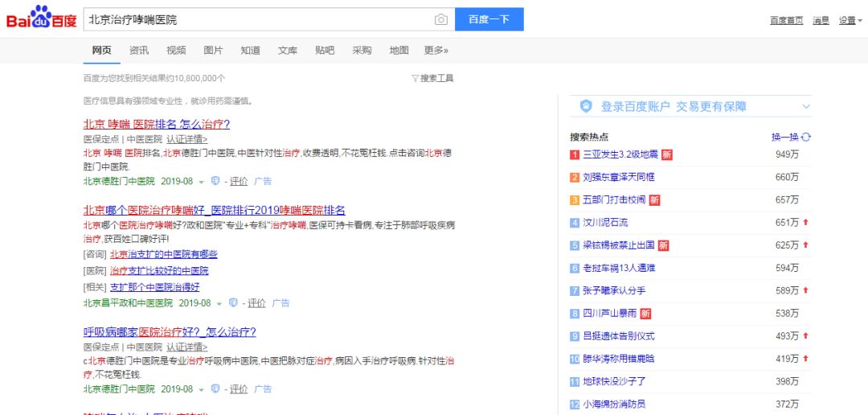This screenshot has width=868, height=415.
Task: Switch to the 图片 tab
Action: click(213, 51)
